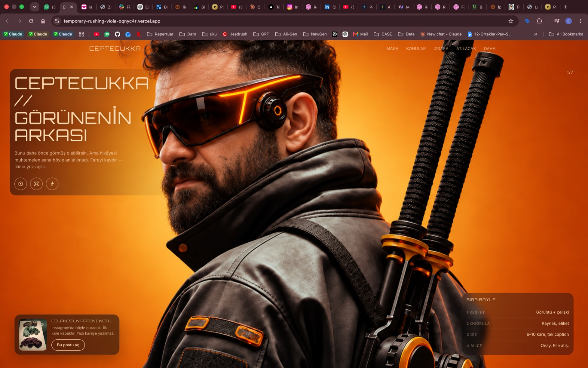Open the Chrome three-dot menu
The image size is (588, 368).
(580, 21)
